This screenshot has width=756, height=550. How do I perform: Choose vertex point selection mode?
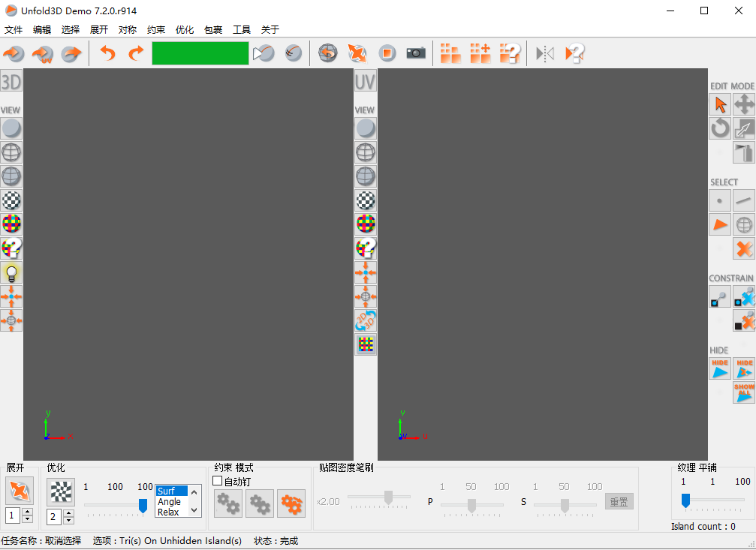point(720,200)
